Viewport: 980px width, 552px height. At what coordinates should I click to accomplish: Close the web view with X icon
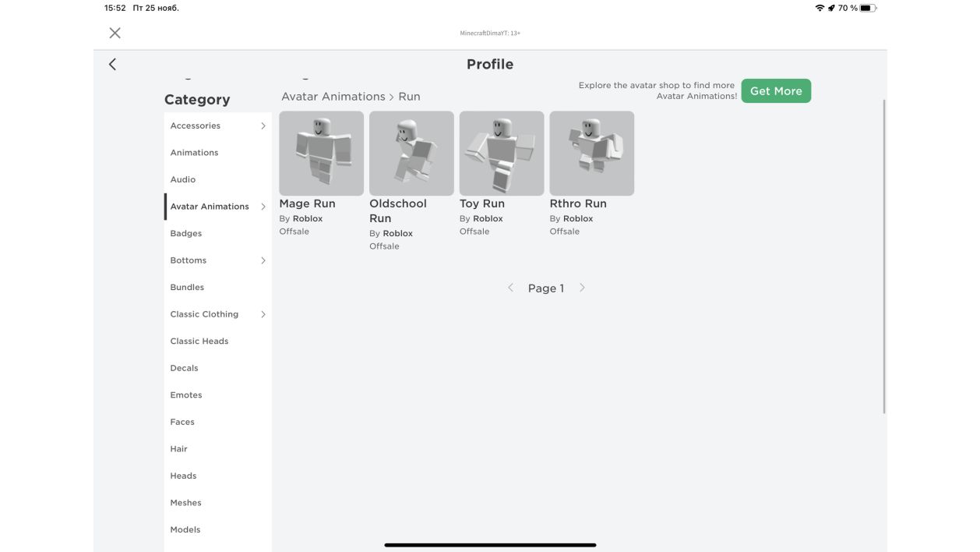(115, 33)
